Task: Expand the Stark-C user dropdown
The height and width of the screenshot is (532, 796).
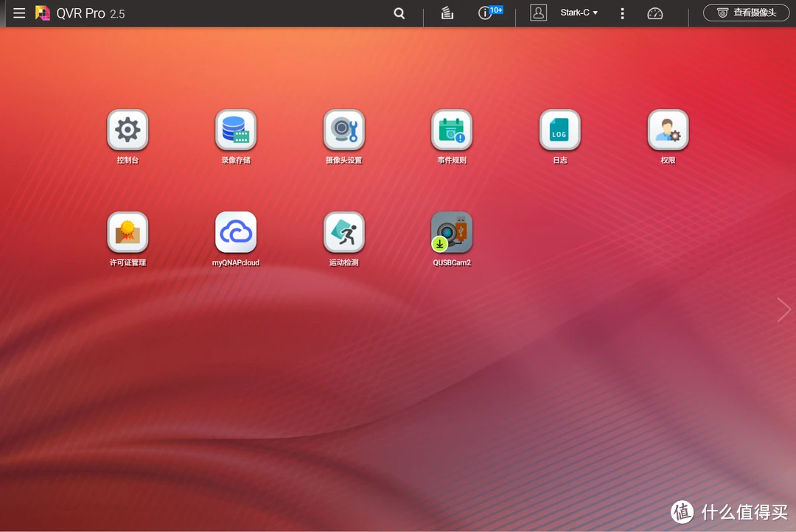Action: click(x=579, y=13)
